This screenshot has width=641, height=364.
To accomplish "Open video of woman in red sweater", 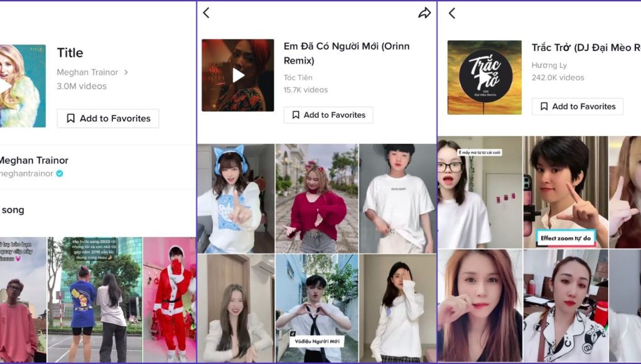I will coord(317,198).
